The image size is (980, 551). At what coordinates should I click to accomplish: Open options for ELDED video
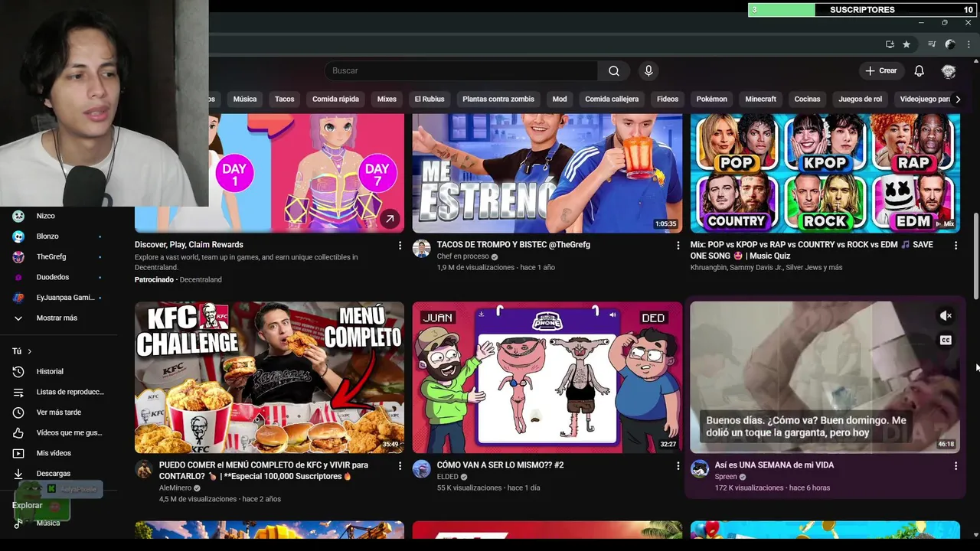[x=678, y=465]
